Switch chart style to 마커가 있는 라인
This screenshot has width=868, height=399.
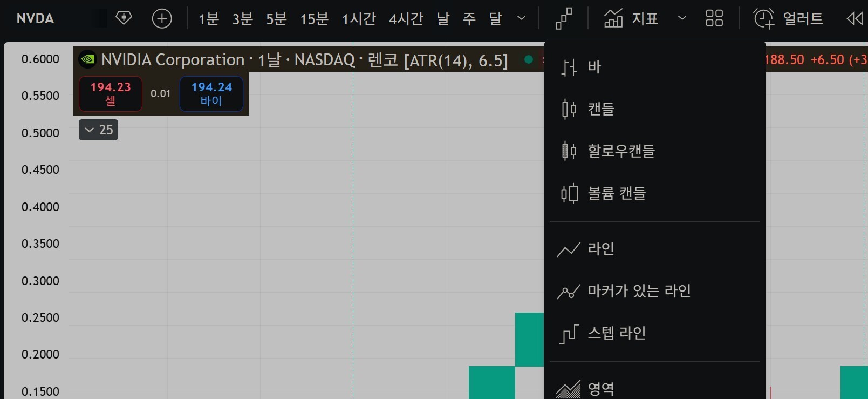654,291
